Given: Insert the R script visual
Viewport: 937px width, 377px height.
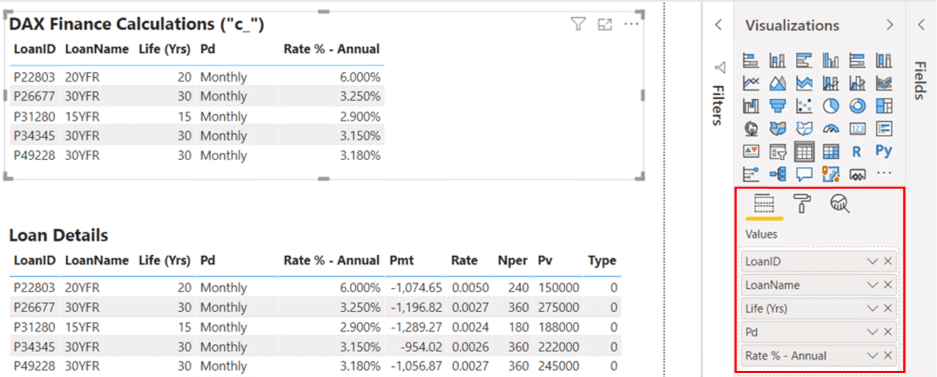Looking at the screenshot, I should [858, 152].
